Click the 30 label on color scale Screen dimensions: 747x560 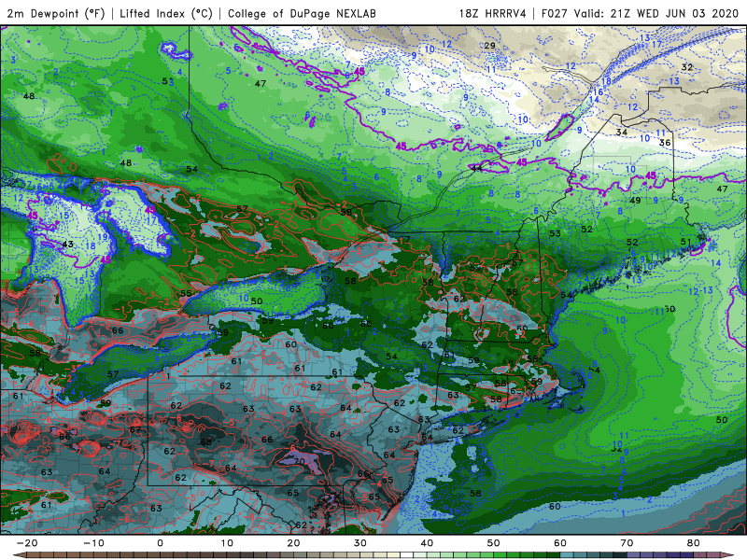(x=360, y=543)
